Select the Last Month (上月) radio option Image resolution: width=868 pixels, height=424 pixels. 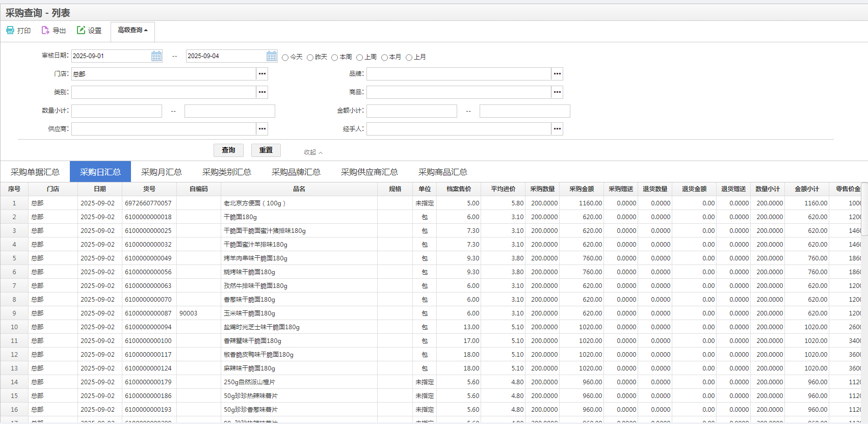(409, 58)
